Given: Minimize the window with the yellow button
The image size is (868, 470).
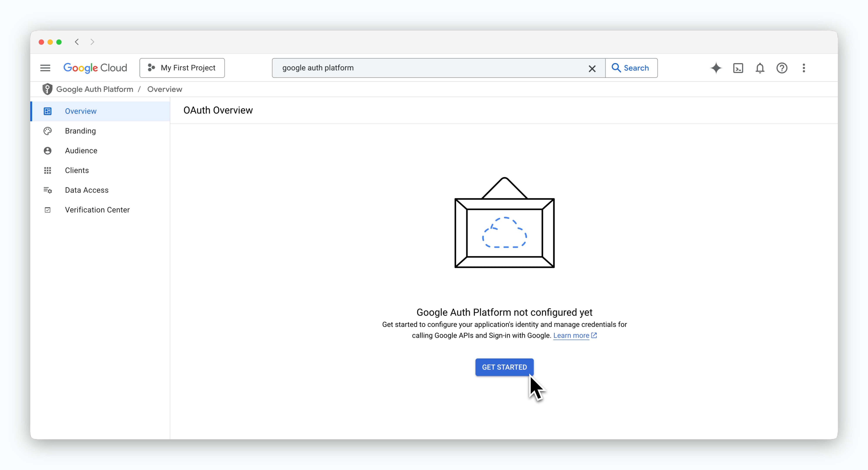Looking at the screenshot, I should (50, 42).
